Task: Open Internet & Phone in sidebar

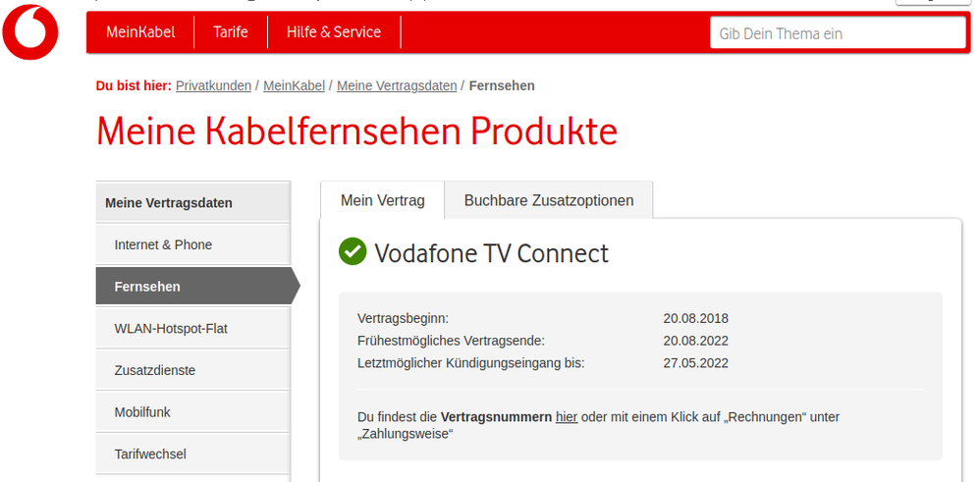Action: [x=193, y=244]
